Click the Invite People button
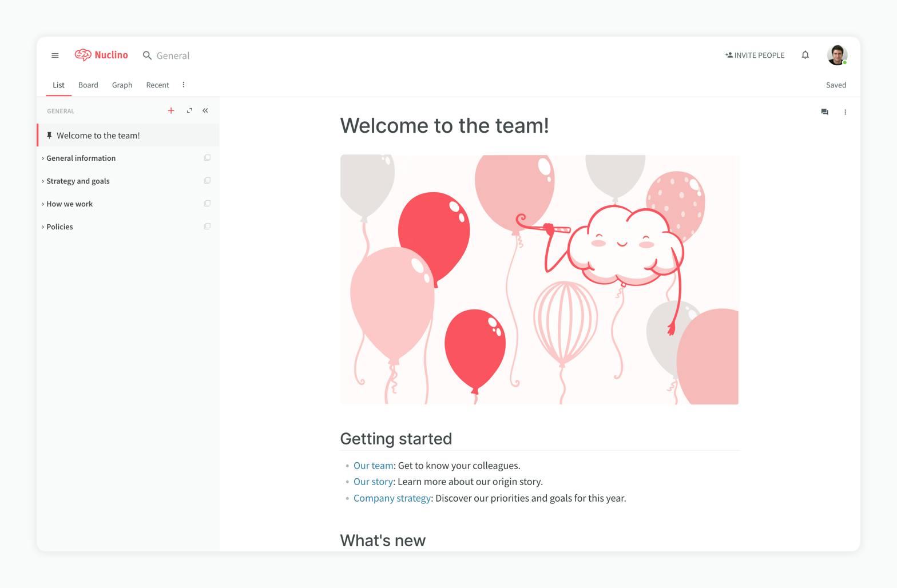The height and width of the screenshot is (588, 897). tap(755, 55)
